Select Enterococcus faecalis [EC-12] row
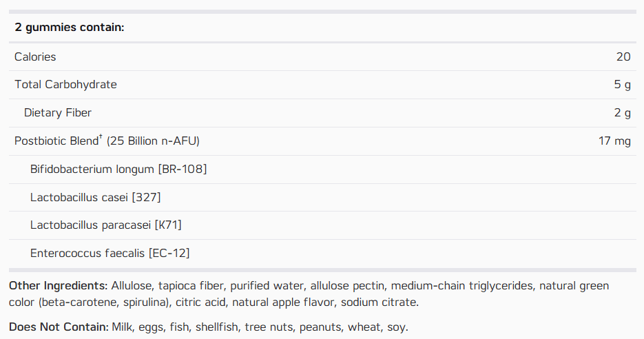644x339 pixels. (322, 253)
